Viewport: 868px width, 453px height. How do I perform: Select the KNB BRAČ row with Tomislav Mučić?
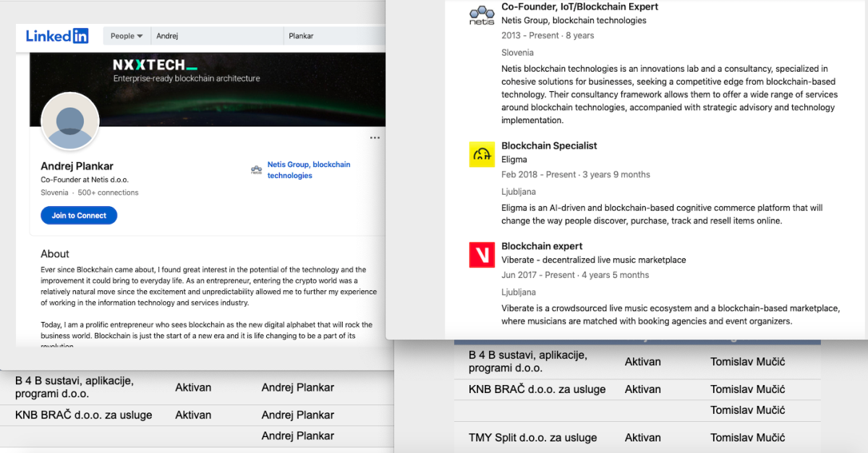[537, 389]
